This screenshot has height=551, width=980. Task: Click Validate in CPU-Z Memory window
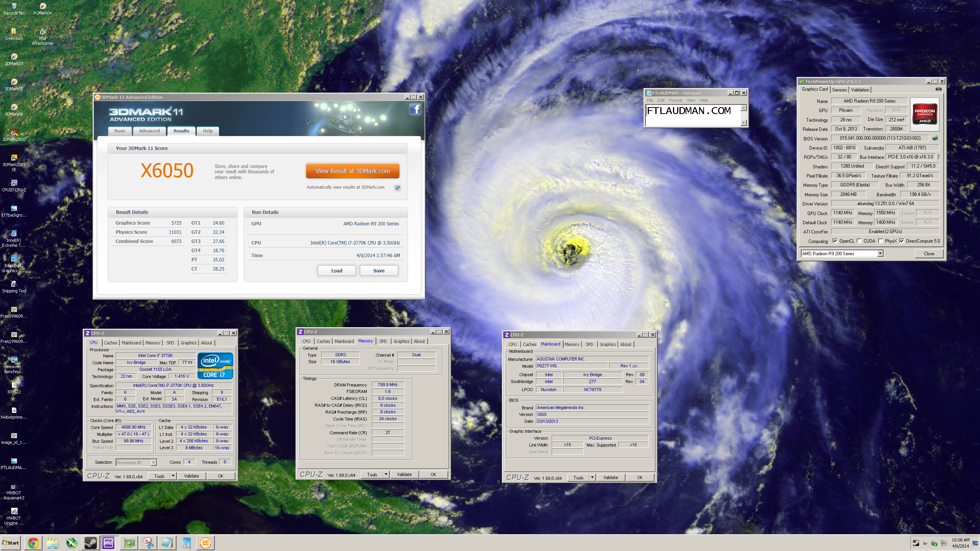coord(404,474)
